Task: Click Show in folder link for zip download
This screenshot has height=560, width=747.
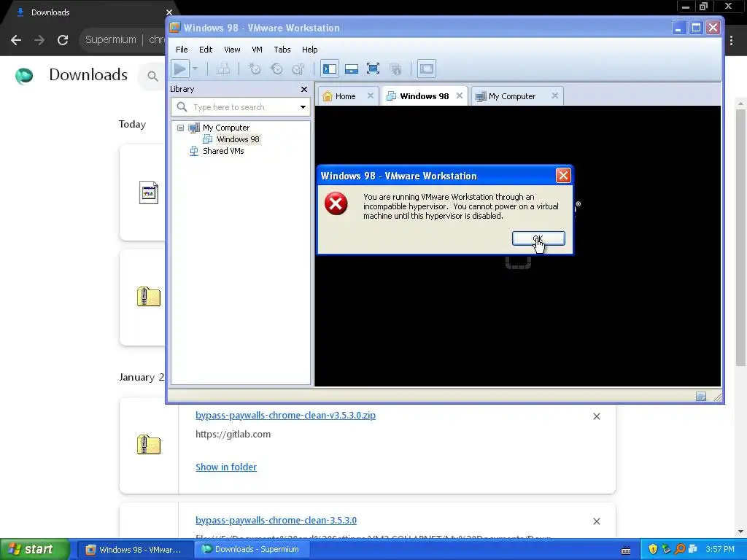Action: (226, 467)
